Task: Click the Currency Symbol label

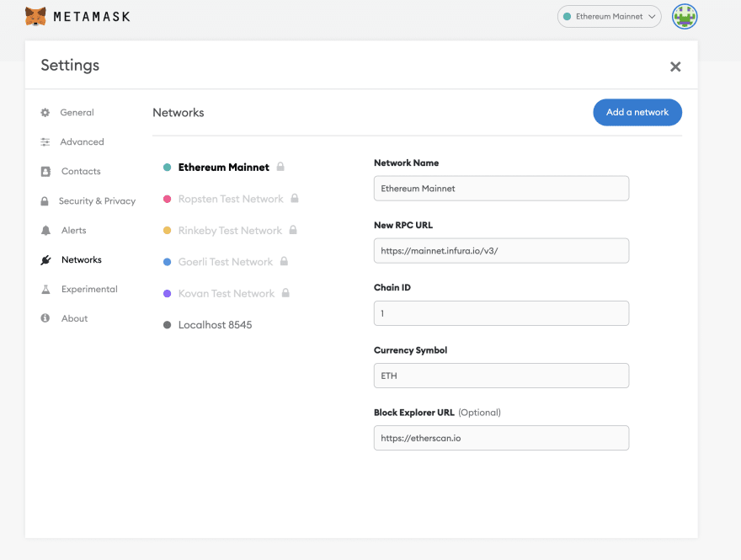Action: point(410,350)
